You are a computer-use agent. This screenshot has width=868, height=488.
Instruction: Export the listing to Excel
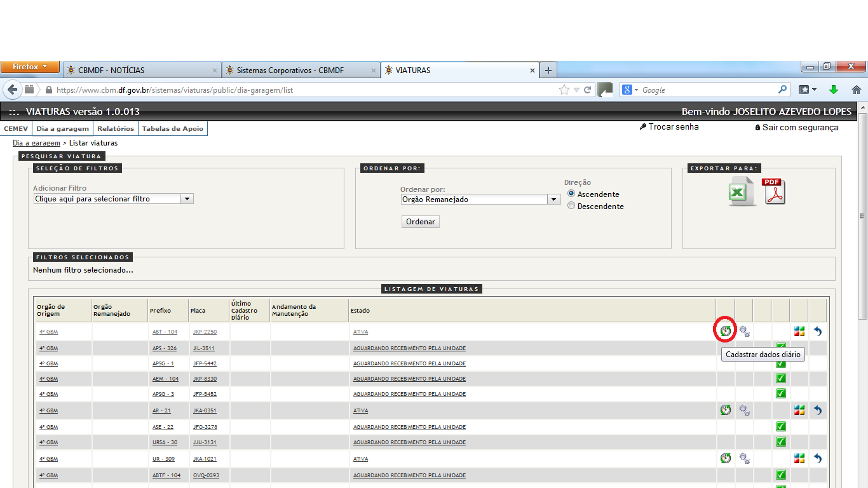tap(742, 191)
